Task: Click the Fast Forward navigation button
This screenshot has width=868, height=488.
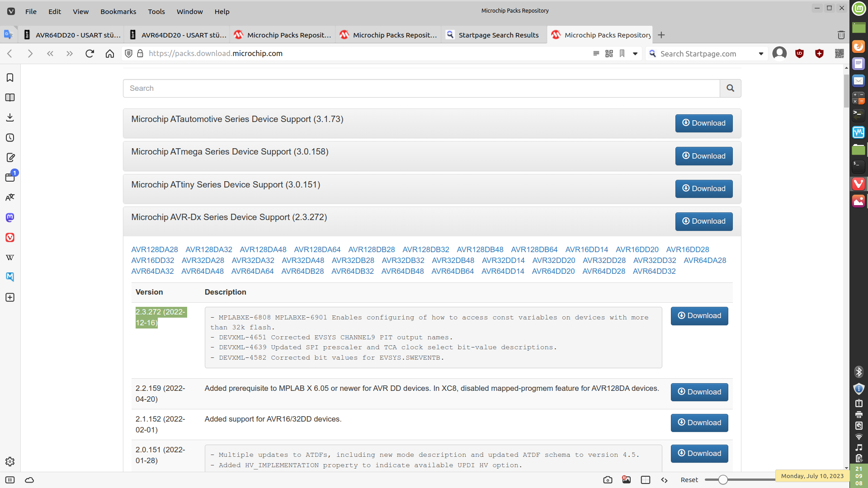Action: tap(70, 54)
